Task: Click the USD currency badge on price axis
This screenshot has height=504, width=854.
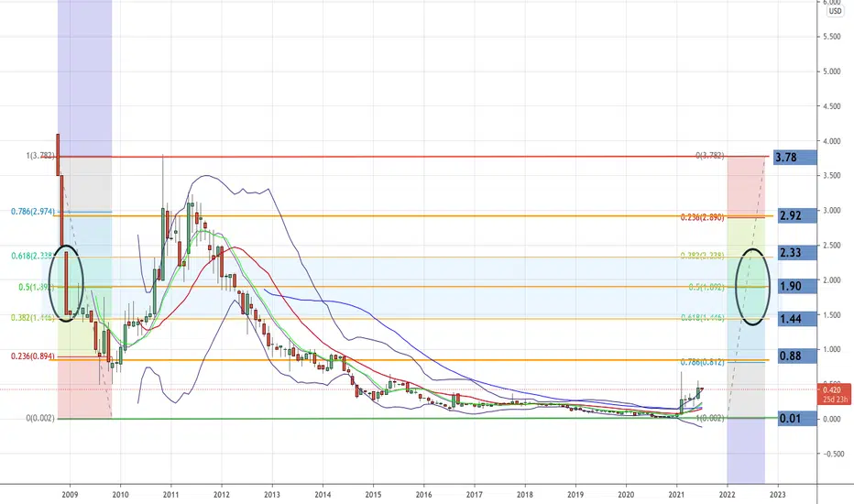Action: 835,11
